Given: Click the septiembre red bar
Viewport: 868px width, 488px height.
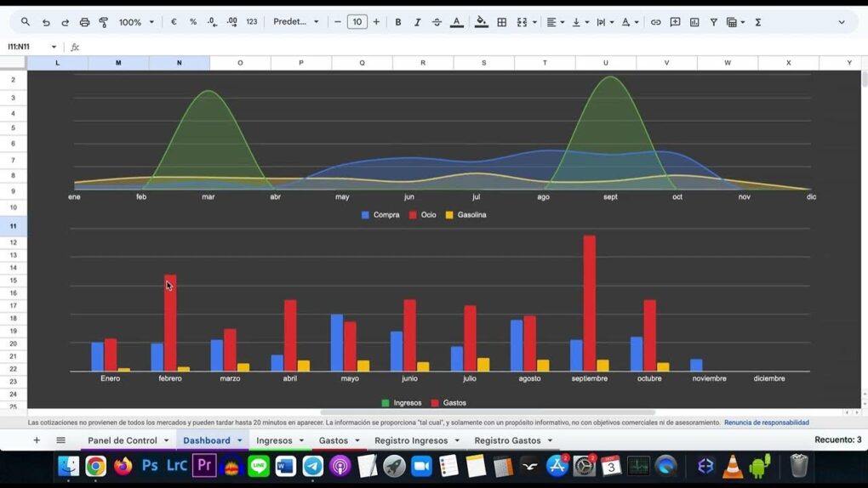Looking at the screenshot, I should (590, 304).
